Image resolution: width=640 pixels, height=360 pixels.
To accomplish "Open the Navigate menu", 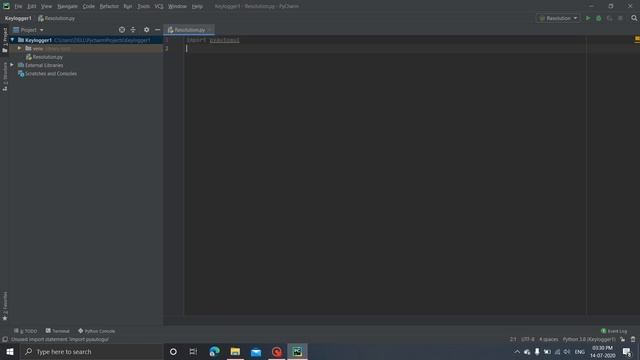I will (67, 7).
